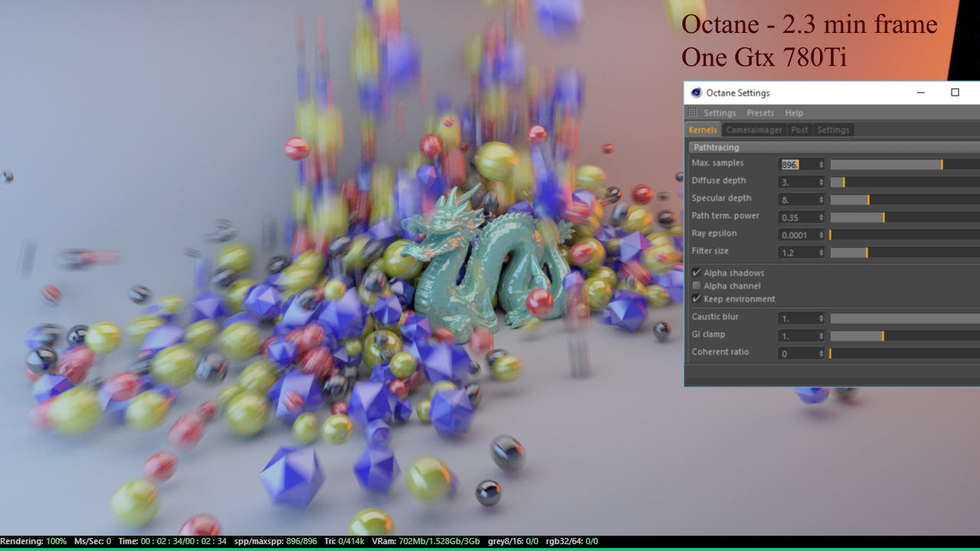Open the Presets menu
The height and width of the screenshot is (551, 980).
pyautogui.click(x=760, y=113)
